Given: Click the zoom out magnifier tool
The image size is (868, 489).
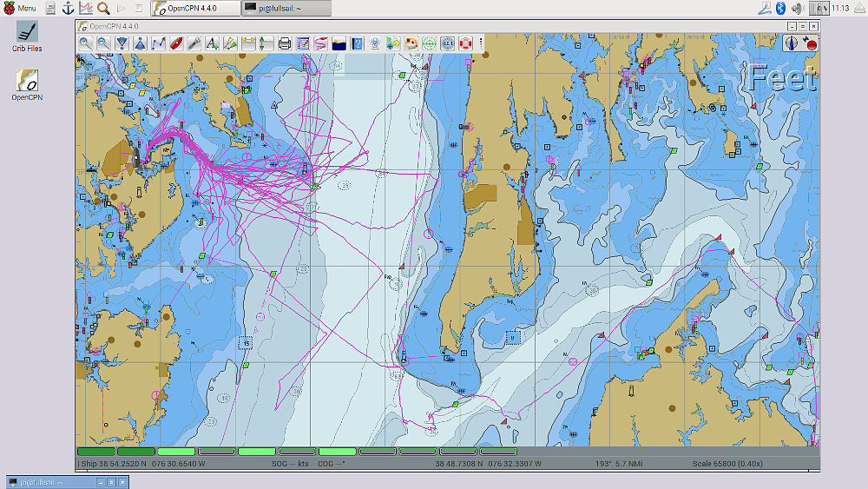Looking at the screenshot, I should [103, 43].
